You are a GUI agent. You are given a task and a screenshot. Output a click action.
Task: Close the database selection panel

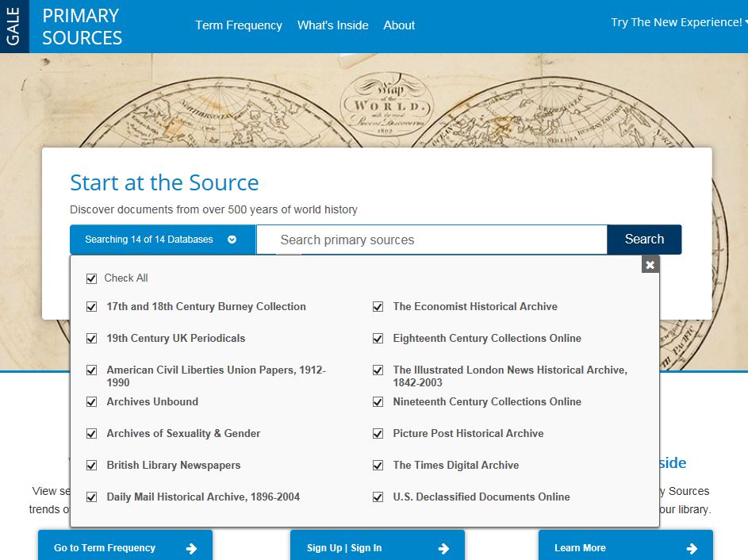click(x=650, y=265)
